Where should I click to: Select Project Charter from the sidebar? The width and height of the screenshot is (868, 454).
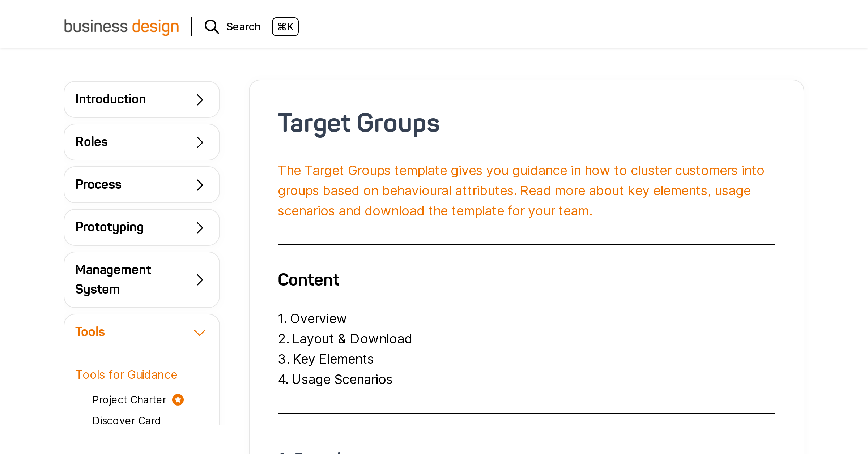point(129,400)
